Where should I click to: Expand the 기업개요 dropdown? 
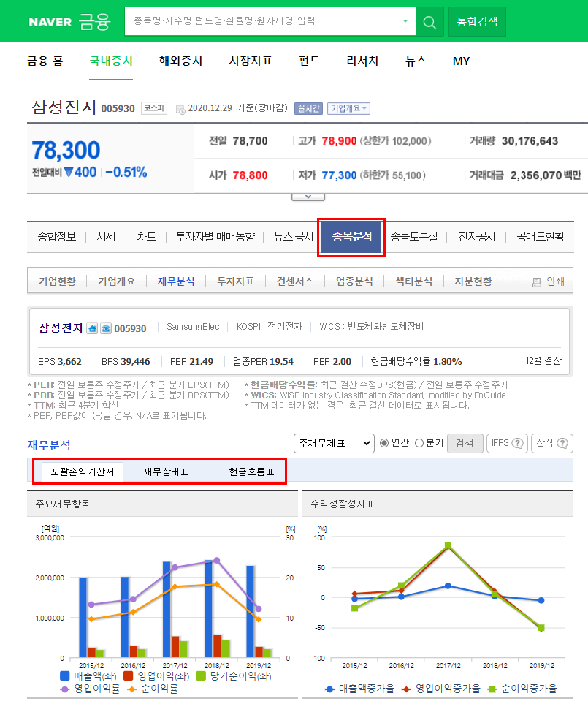tap(348, 108)
